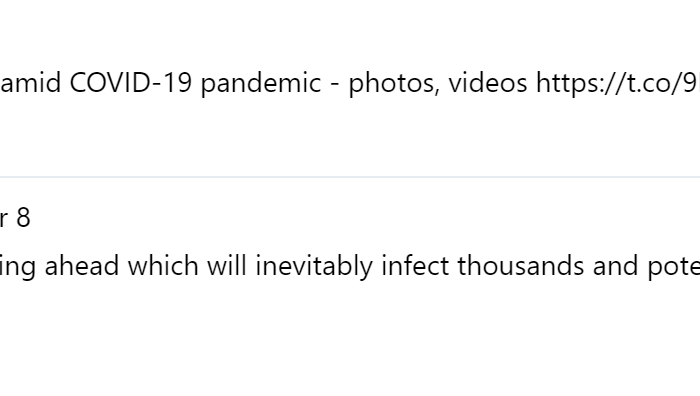Click the word "ahead" in second tweet
Screen dimensions: 700x396
pos(82,266)
